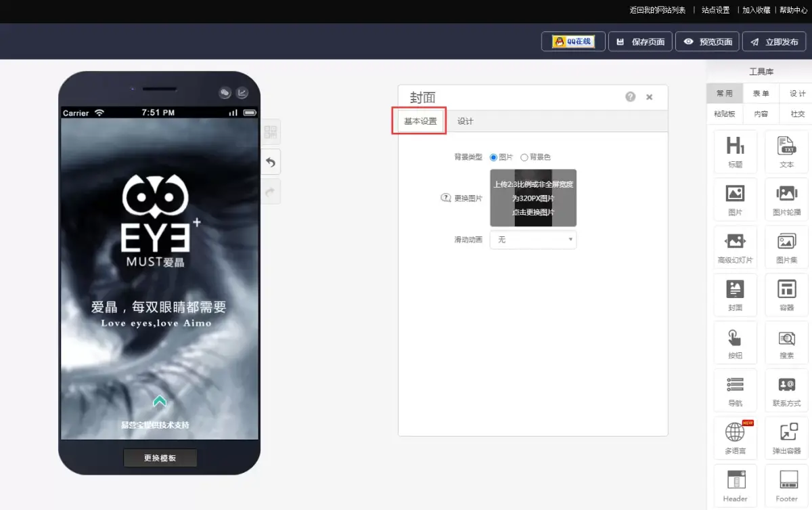Open the 返回我的网站列表 link
This screenshot has height=510, width=812.
coord(658,10)
